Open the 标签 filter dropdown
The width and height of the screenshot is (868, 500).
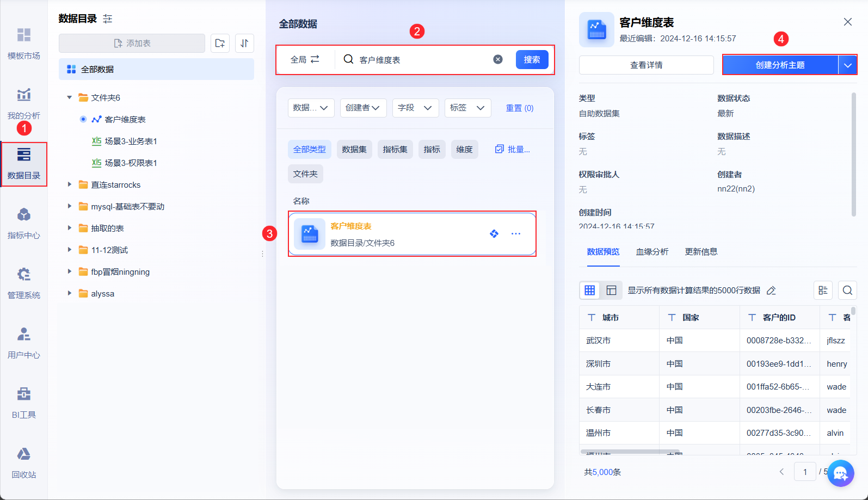(467, 108)
